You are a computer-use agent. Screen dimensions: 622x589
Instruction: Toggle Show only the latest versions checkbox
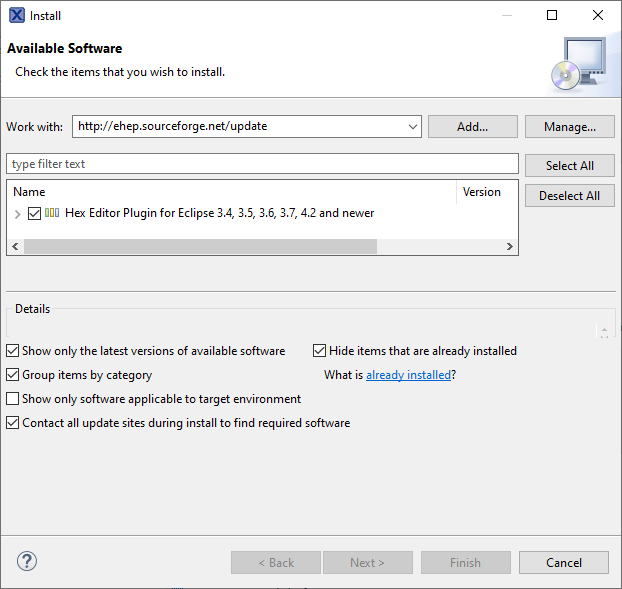(13, 351)
